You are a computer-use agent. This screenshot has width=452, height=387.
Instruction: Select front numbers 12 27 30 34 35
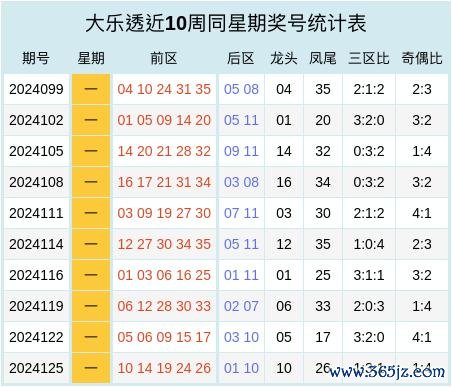click(164, 244)
